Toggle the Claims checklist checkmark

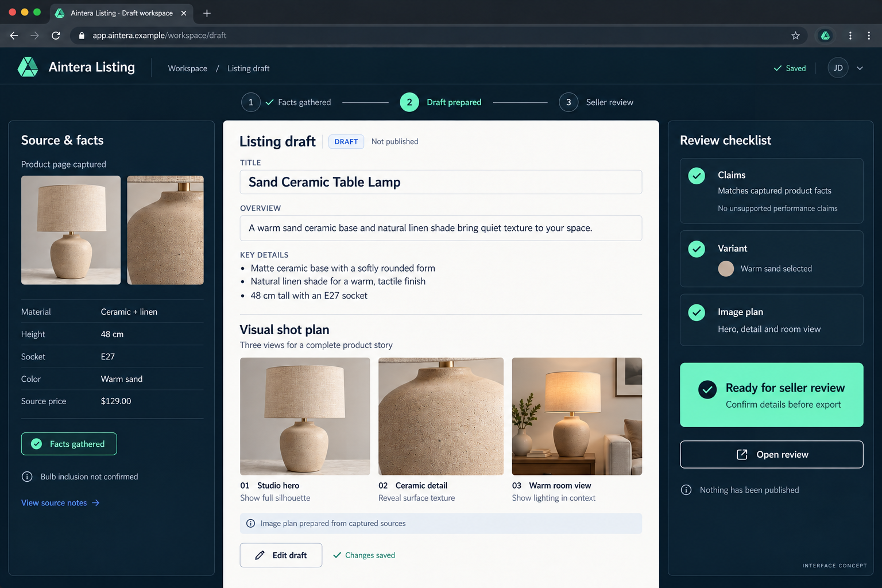(x=697, y=176)
